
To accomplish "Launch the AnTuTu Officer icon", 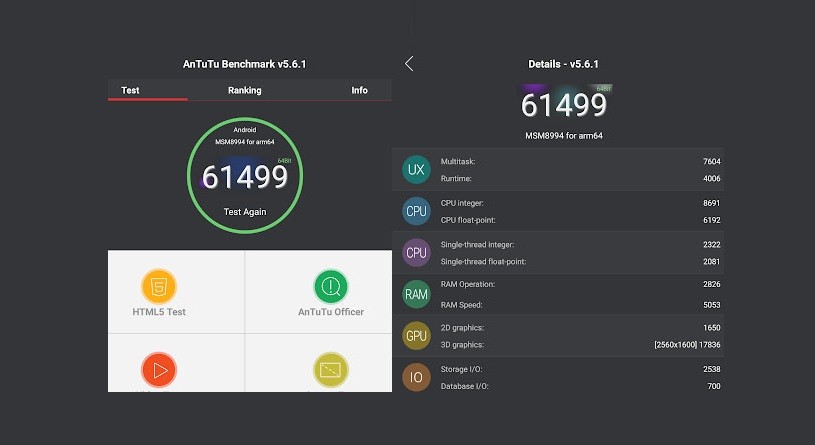I will click(x=331, y=286).
